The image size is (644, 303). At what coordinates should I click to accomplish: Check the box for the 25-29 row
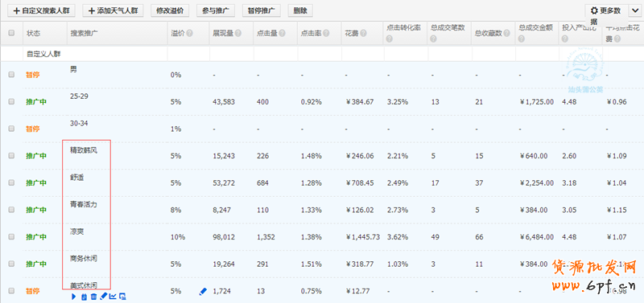(11, 101)
